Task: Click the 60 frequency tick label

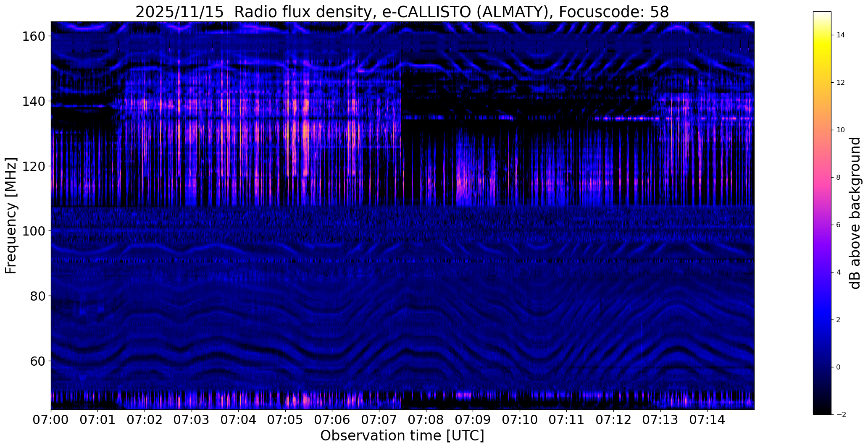Action: 37,361
